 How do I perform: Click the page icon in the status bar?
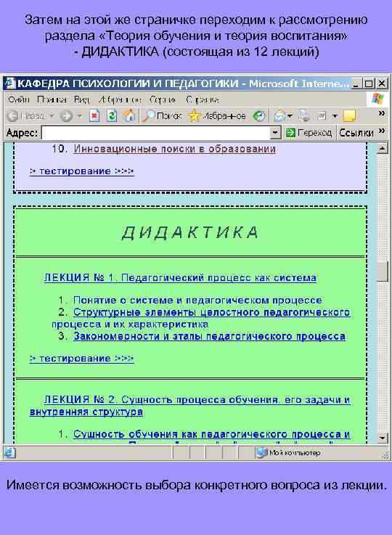click(x=9, y=453)
